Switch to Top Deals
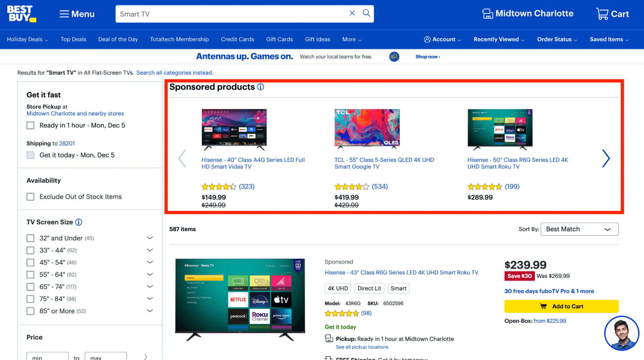644x360 pixels. (73, 39)
